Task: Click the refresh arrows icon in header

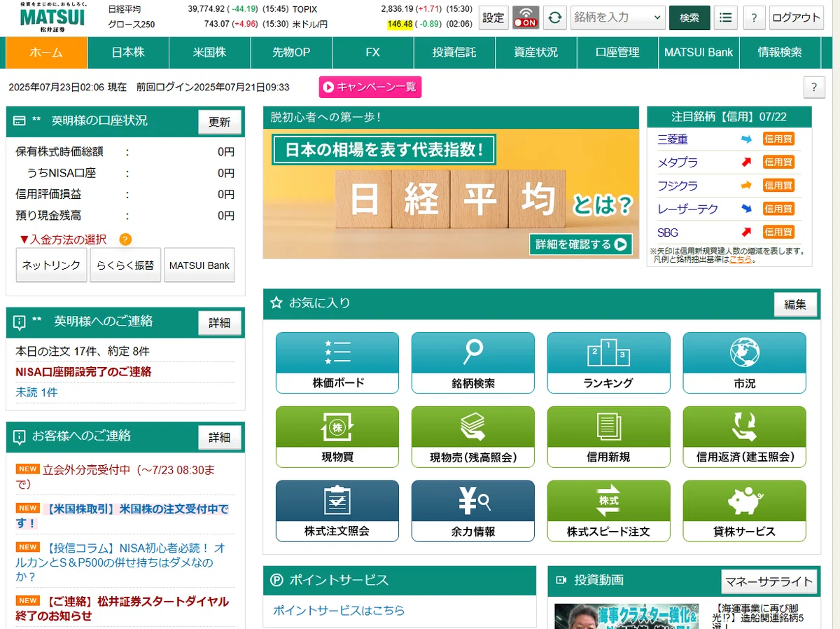Action: click(555, 18)
